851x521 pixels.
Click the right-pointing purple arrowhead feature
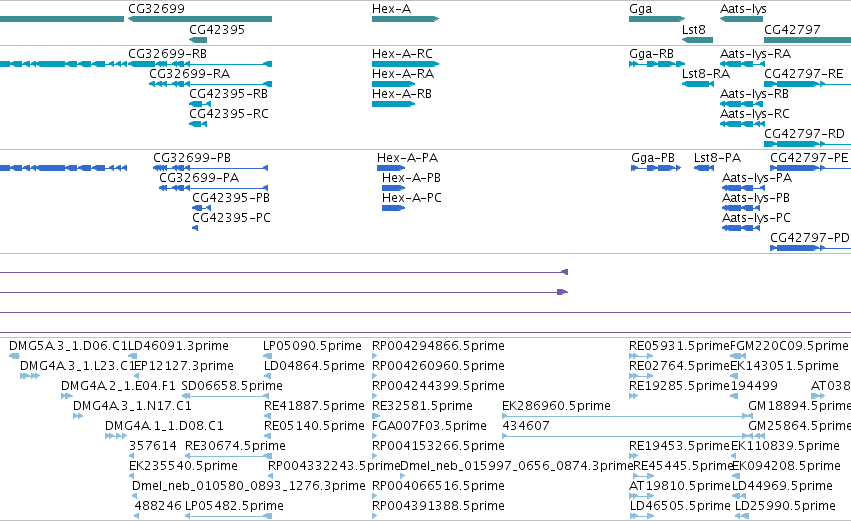coord(563,292)
